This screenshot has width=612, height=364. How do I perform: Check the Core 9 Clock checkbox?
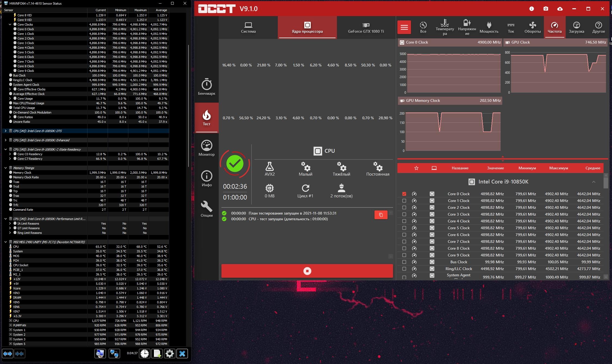tap(404, 255)
